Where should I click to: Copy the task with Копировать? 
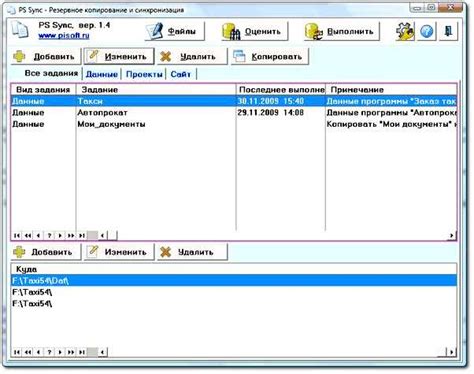tap(270, 56)
